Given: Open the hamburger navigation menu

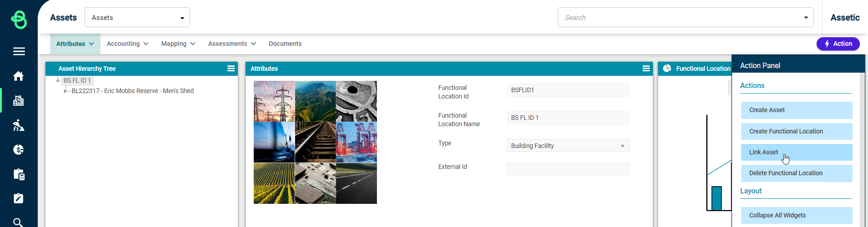Looking at the screenshot, I should point(19,51).
